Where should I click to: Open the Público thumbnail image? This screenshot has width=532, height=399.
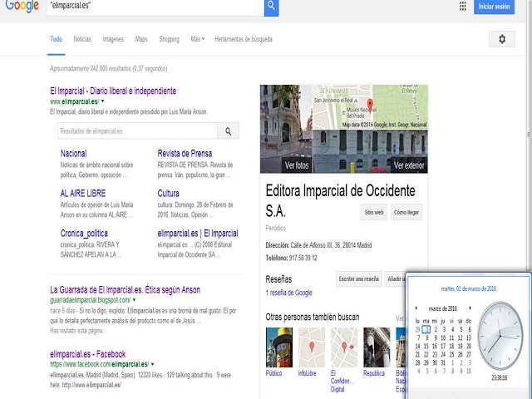click(279, 347)
